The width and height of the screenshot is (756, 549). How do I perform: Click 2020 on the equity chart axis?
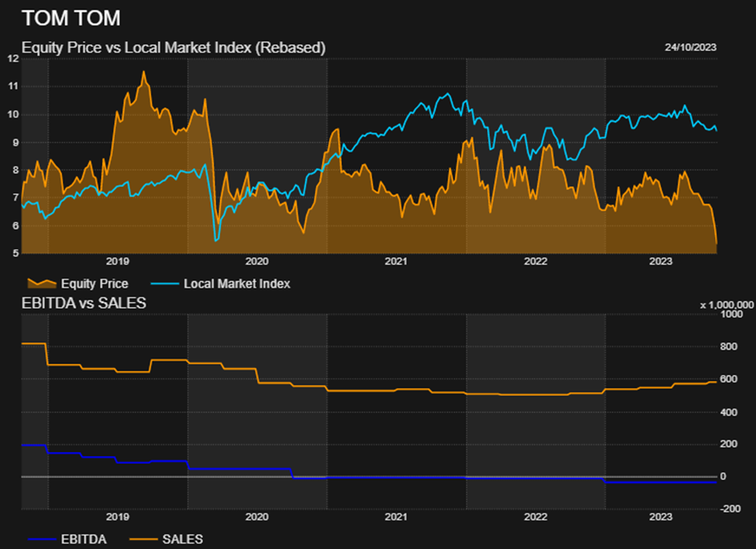coord(257,261)
